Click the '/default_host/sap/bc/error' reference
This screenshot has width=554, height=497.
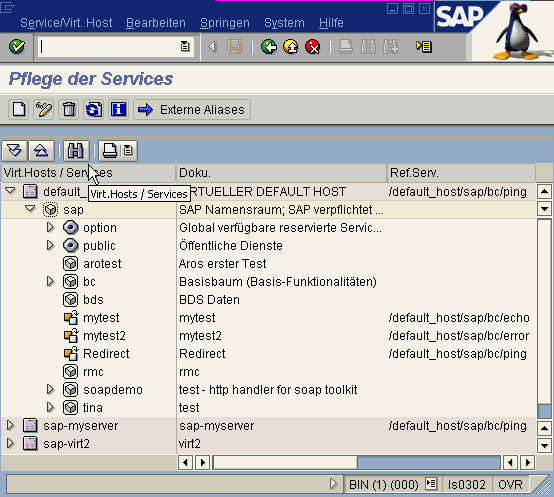pos(459,336)
